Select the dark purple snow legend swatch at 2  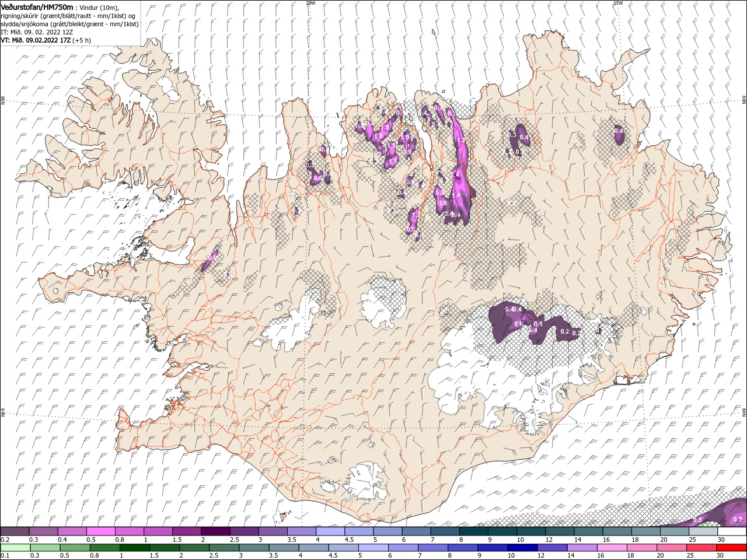(x=215, y=531)
